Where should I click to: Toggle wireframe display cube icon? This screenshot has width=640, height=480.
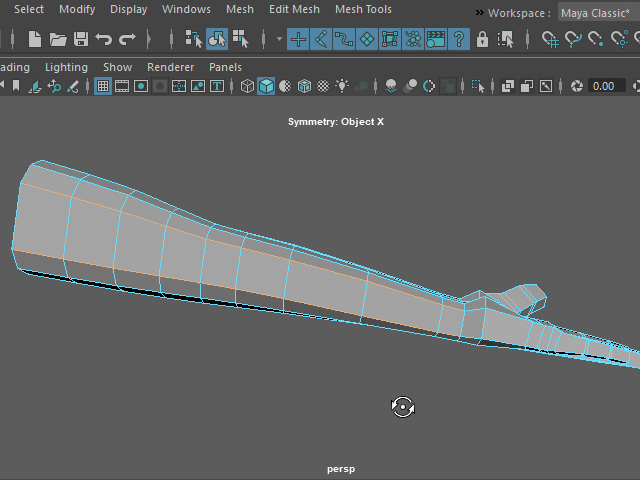(247, 86)
